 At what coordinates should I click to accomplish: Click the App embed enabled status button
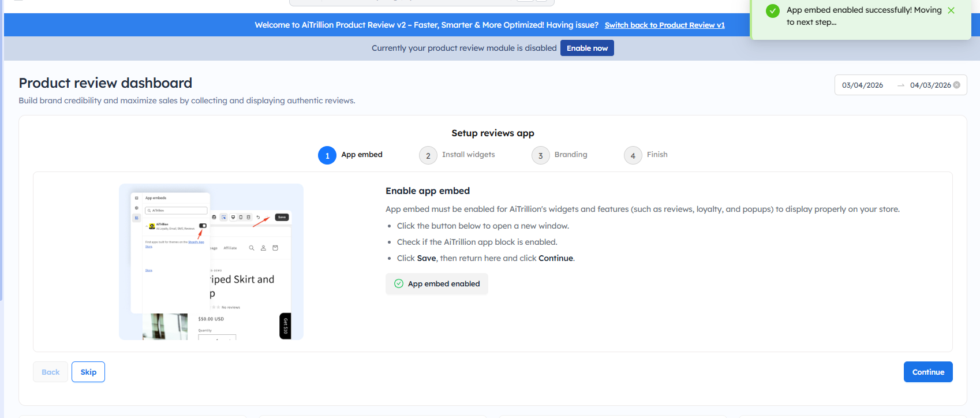[x=437, y=283]
